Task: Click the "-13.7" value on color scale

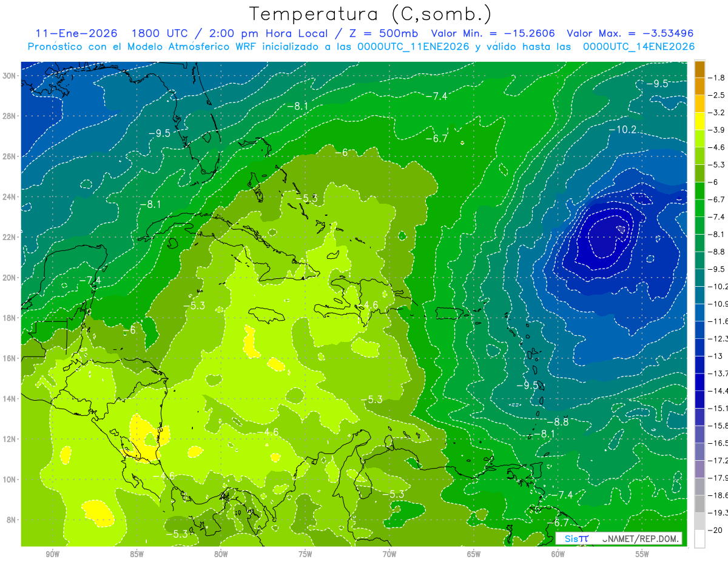Action: (718, 373)
